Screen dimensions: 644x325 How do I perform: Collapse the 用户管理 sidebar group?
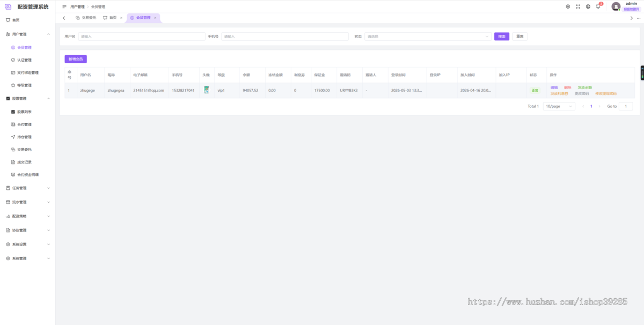[48, 34]
